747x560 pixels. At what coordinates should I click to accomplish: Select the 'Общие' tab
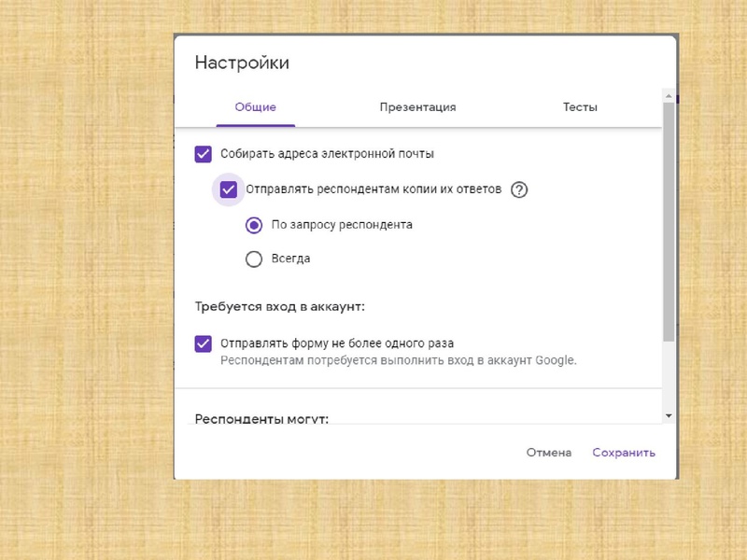256,107
